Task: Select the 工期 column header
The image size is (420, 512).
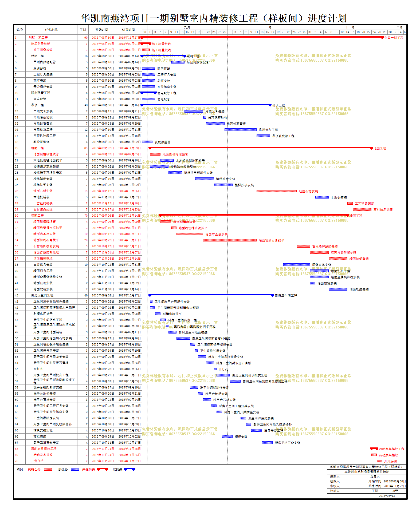Action: click(x=83, y=30)
